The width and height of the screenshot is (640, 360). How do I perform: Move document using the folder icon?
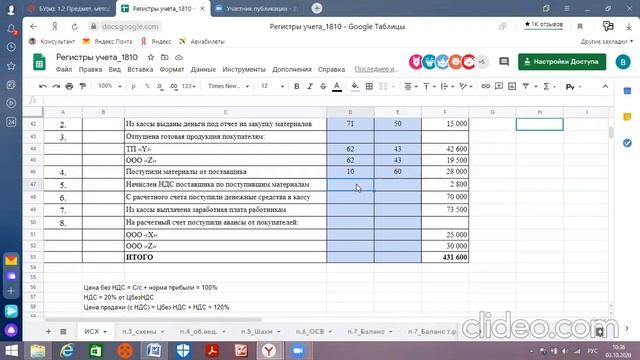[x=164, y=57]
